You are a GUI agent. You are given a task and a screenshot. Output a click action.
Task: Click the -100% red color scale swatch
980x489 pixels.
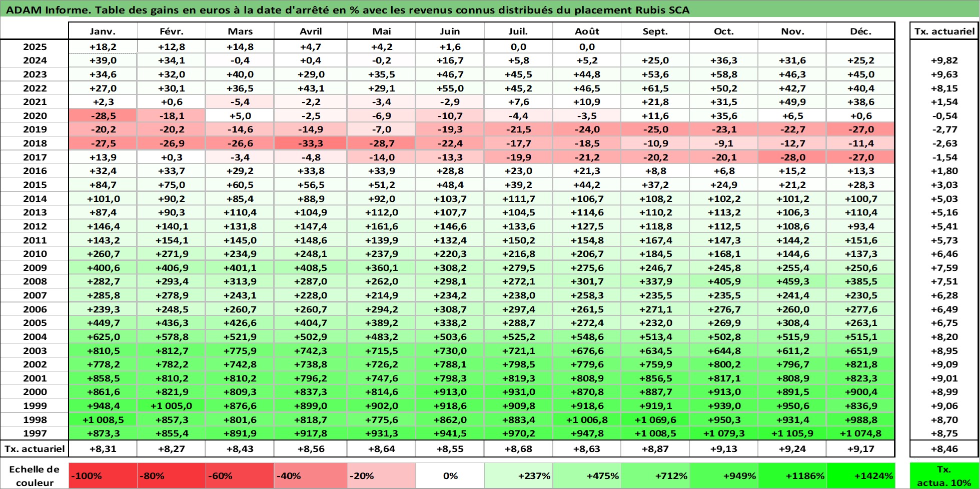[103, 476]
